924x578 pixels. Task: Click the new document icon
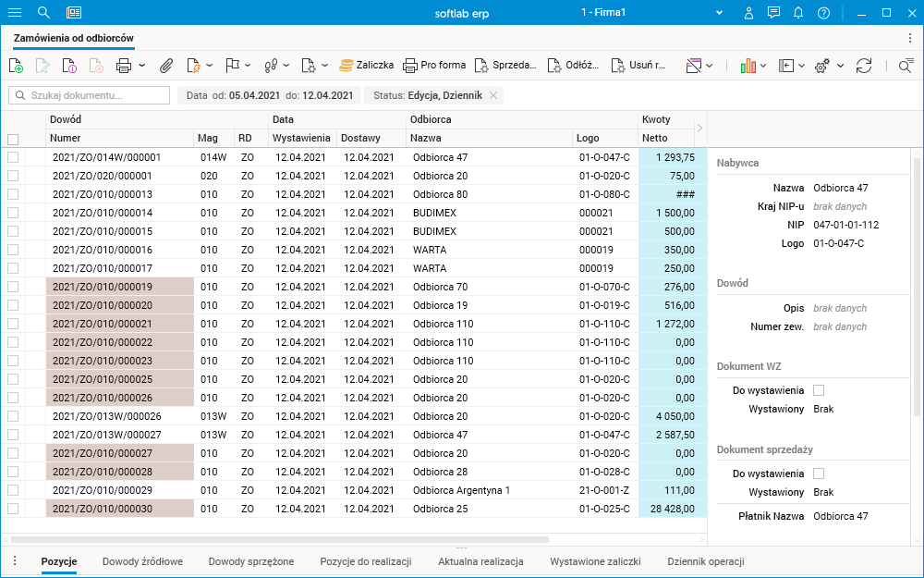pos(16,66)
